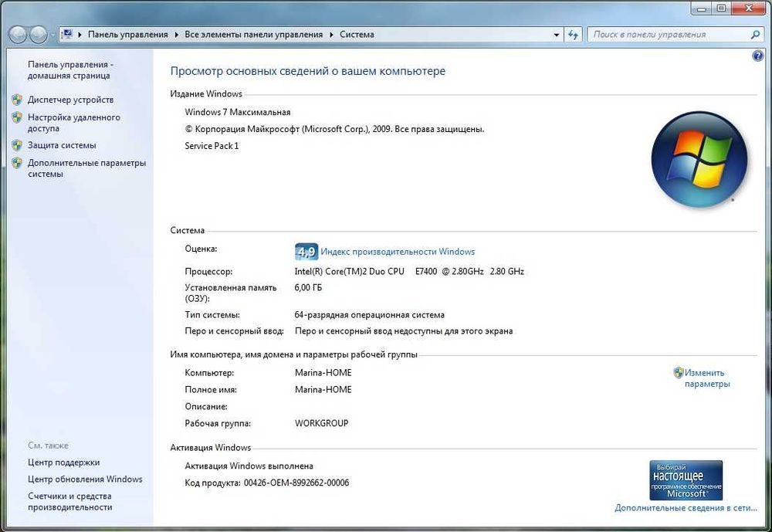The image size is (772, 532).
Task: Expand arrow after Панель управления breadcrumb
Action: pos(176,35)
